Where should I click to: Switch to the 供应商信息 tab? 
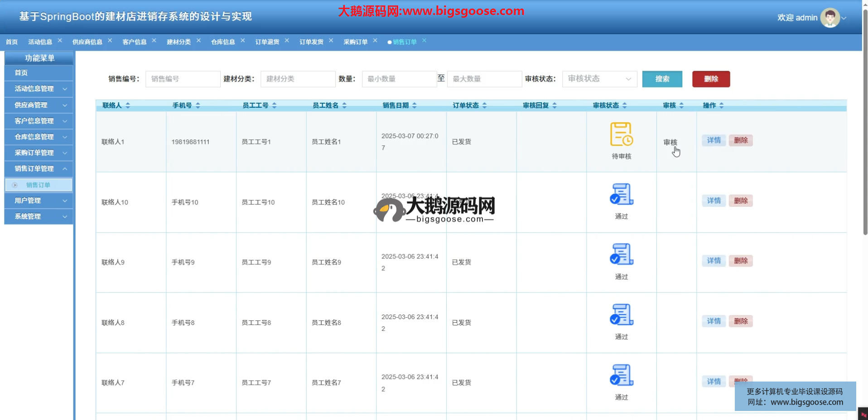tap(87, 42)
